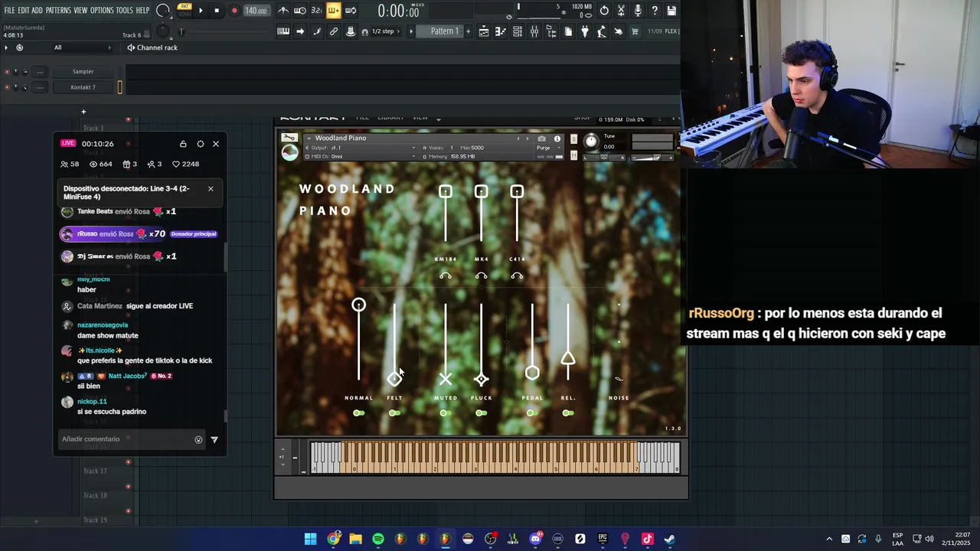Viewport: 980px width, 551px height.
Task: Open the help question mark icon
Action: pos(655,11)
